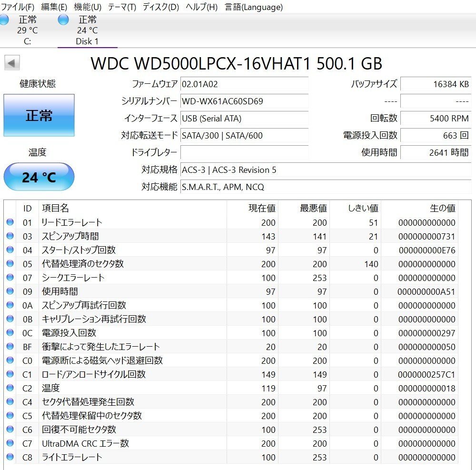This screenshot has width=476, height=470.
Task: Click the rotation rate value 5400 RPM
Action: (436, 119)
